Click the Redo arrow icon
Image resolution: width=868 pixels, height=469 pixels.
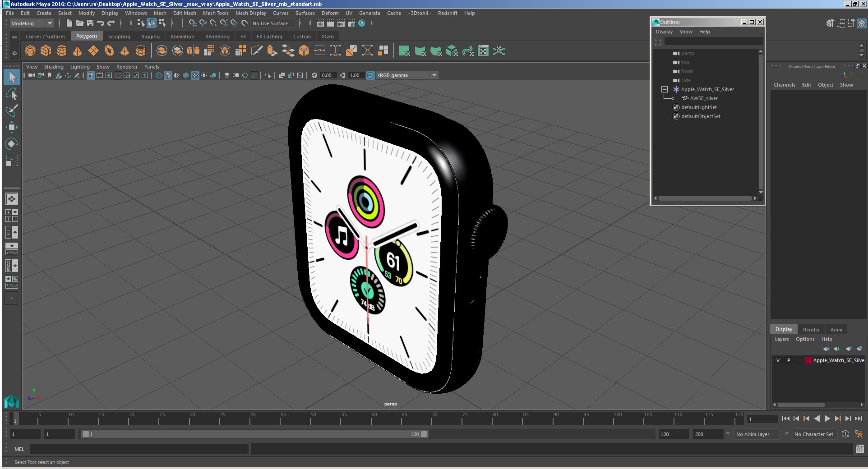point(111,23)
